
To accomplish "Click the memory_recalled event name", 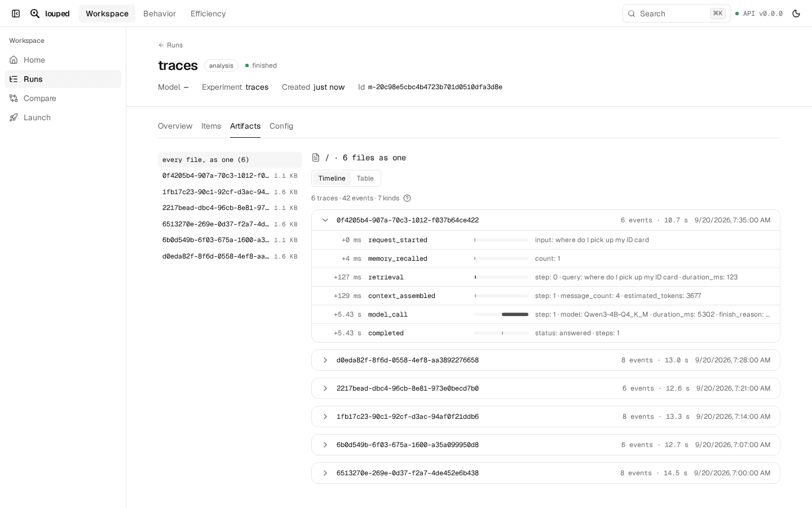I will pos(398,259).
